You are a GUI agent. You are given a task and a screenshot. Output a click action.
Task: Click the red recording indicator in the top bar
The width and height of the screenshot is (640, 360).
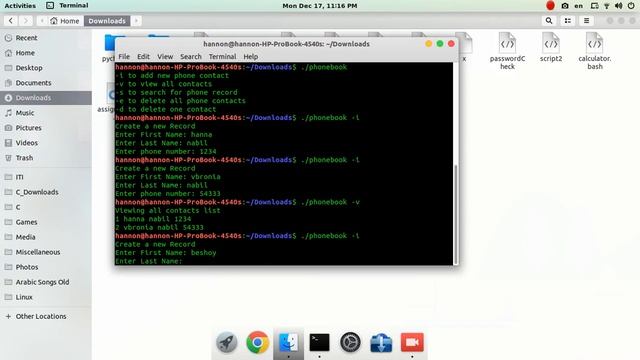pyautogui.click(x=550, y=6)
